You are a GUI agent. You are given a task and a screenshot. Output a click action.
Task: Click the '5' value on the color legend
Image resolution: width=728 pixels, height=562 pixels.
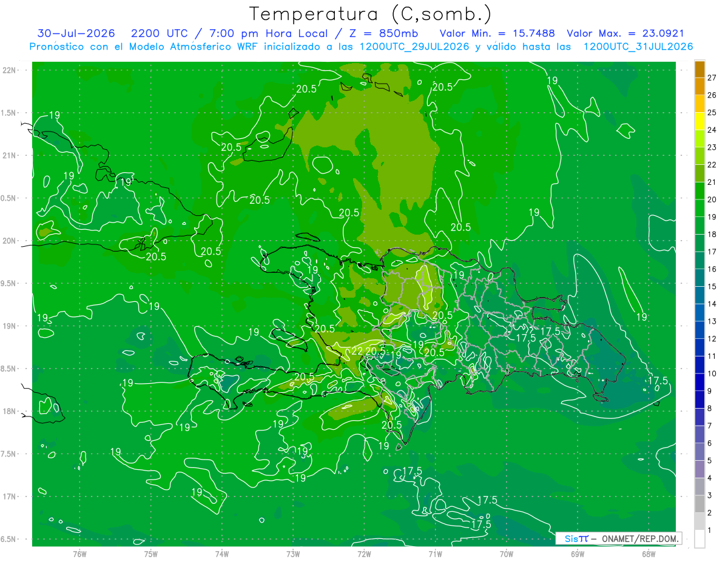tap(710, 461)
